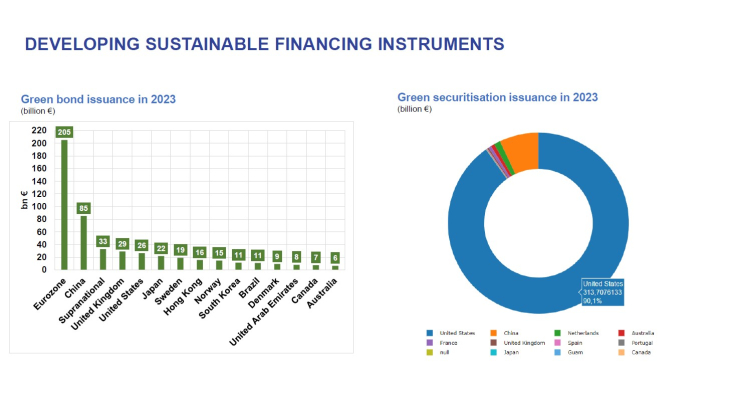Click the olive null legend swatch
The width and height of the screenshot is (730, 410).
(x=429, y=352)
